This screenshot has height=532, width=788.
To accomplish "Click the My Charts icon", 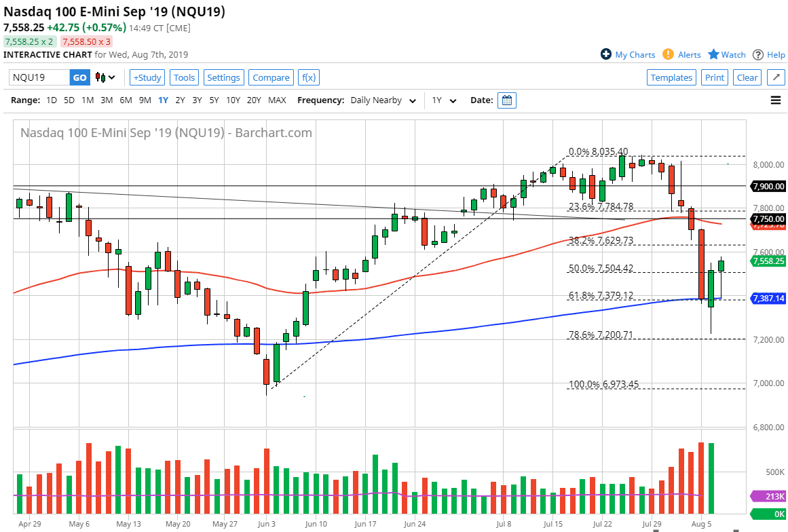I will (x=607, y=55).
